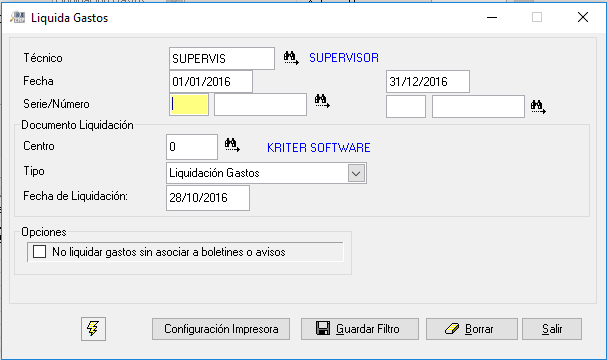
Task: Enable No liquidar gastos sin asociar checkbox
Action: point(39,252)
